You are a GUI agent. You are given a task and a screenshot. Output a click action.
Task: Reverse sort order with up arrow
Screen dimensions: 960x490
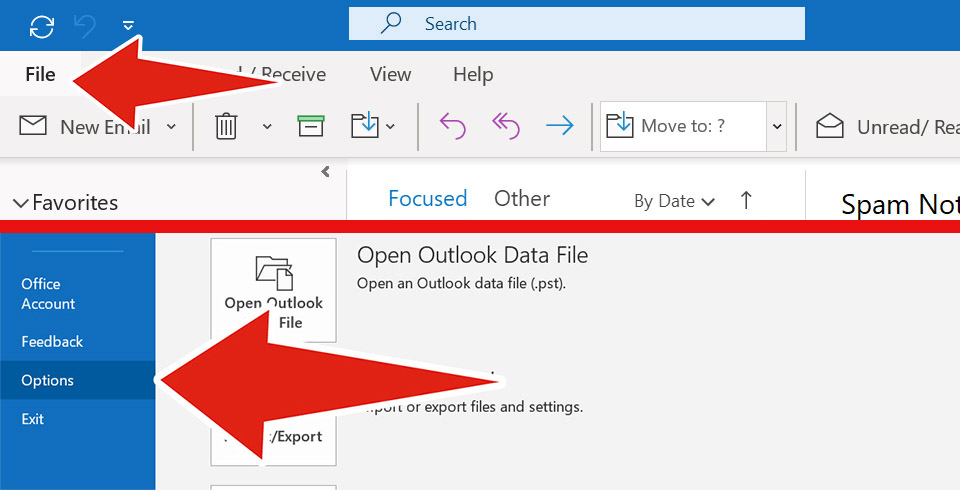746,200
